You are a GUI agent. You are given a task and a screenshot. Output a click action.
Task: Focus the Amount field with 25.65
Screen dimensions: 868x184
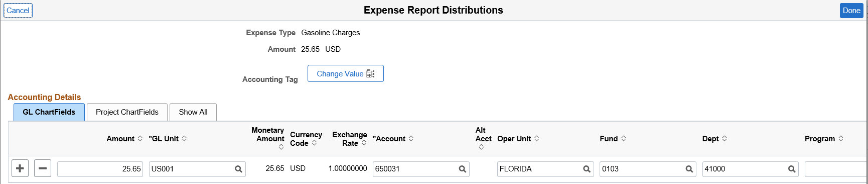point(100,169)
